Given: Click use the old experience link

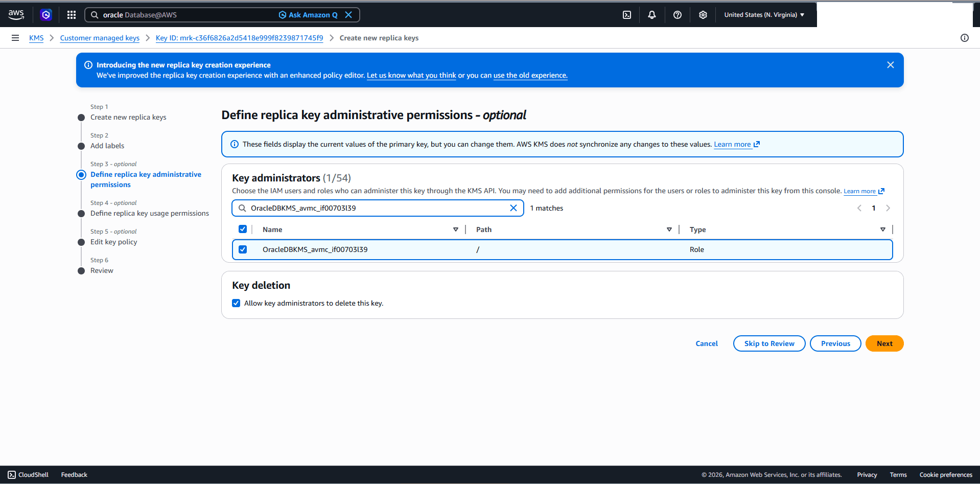Looking at the screenshot, I should pyautogui.click(x=530, y=75).
